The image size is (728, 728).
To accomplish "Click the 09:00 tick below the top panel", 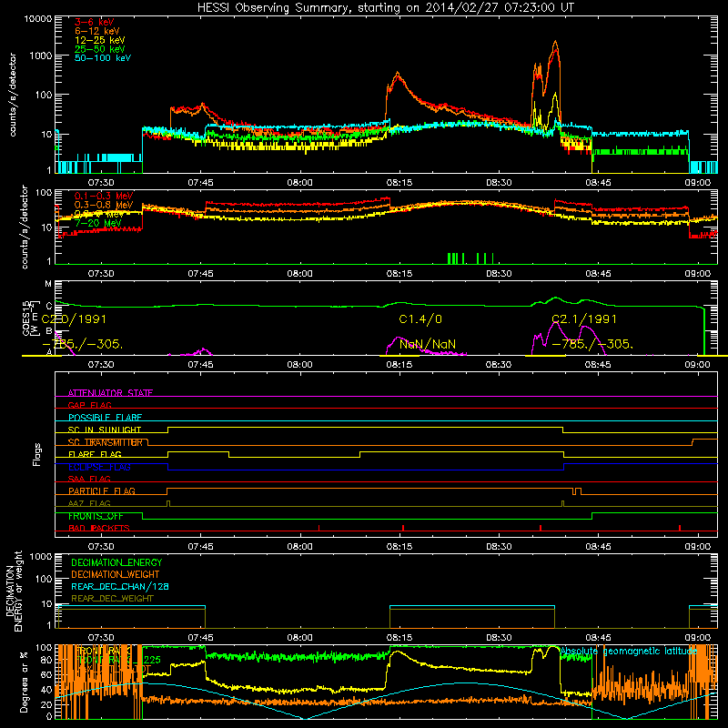I will tap(697, 183).
